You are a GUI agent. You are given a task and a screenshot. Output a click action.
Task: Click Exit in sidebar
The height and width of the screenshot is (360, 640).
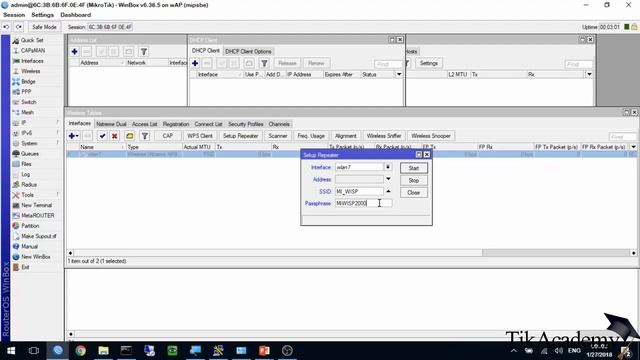pos(25,267)
